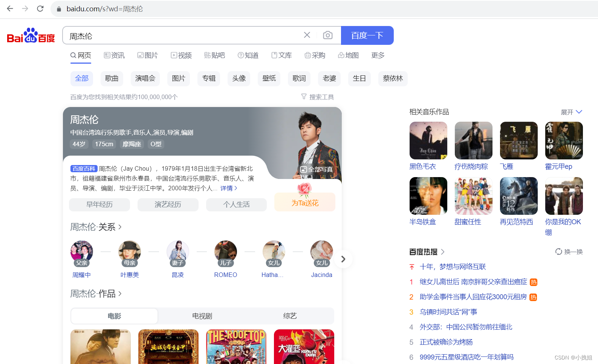This screenshot has height=364, width=598.
Task: Open the 霍元甲ep music thumbnail
Action: pyautogui.click(x=564, y=141)
